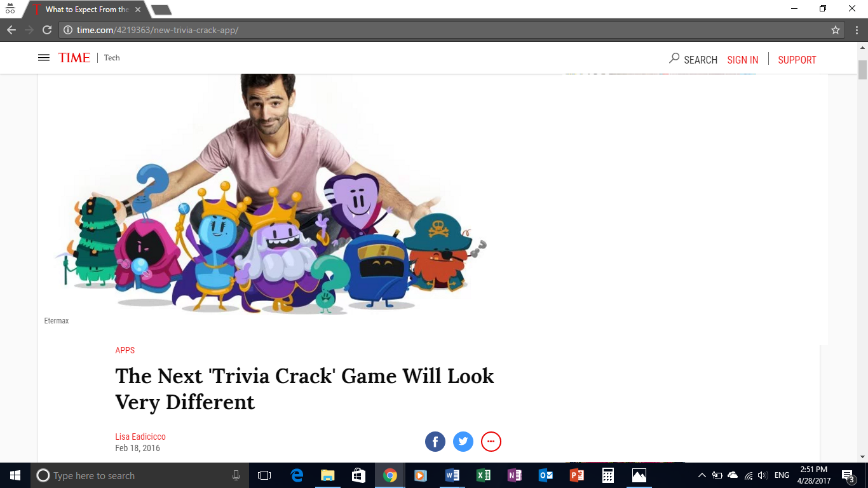
Task: Open more sharing options button
Action: pos(491,442)
